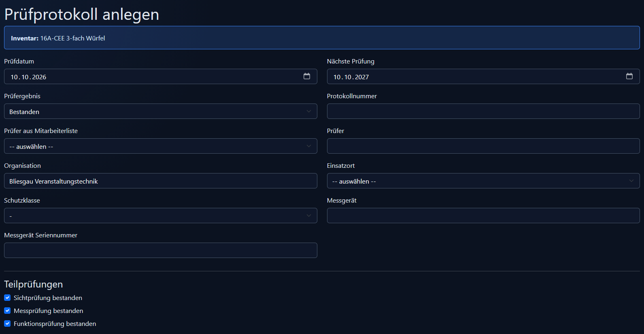
Task: Click the Nächste Prüfung date value 10.10.2027
Action: pyautogui.click(x=351, y=77)
